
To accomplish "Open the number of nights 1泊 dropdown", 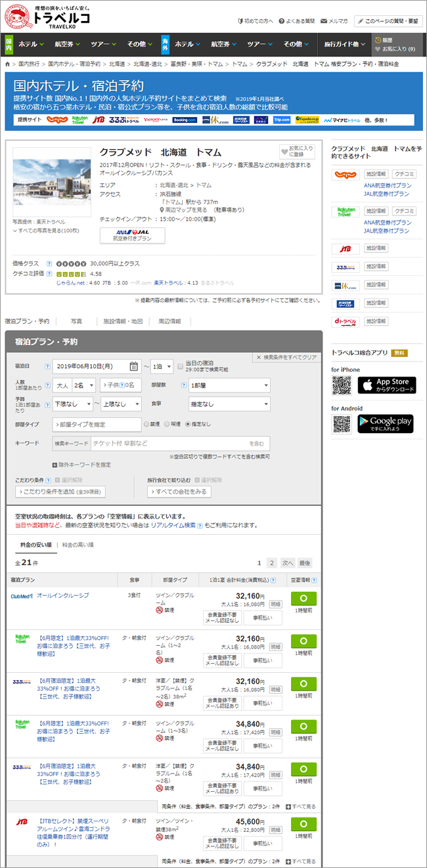I will point(162,366).
